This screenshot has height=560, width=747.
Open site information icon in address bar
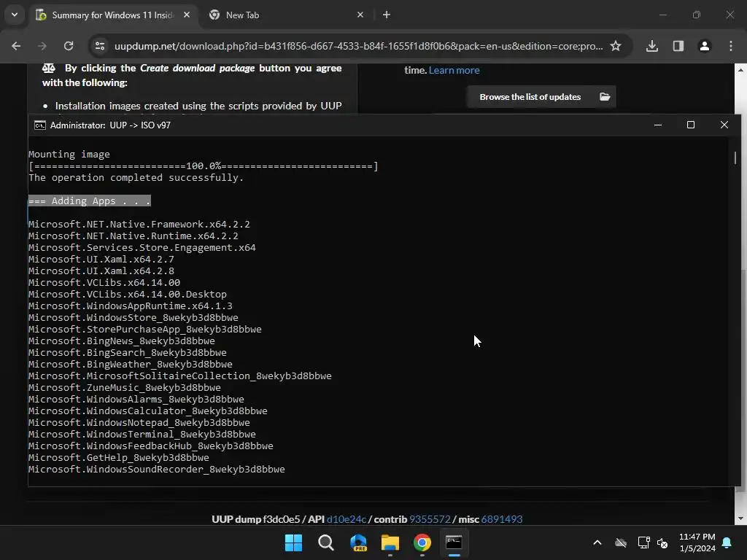coord(100,46)
